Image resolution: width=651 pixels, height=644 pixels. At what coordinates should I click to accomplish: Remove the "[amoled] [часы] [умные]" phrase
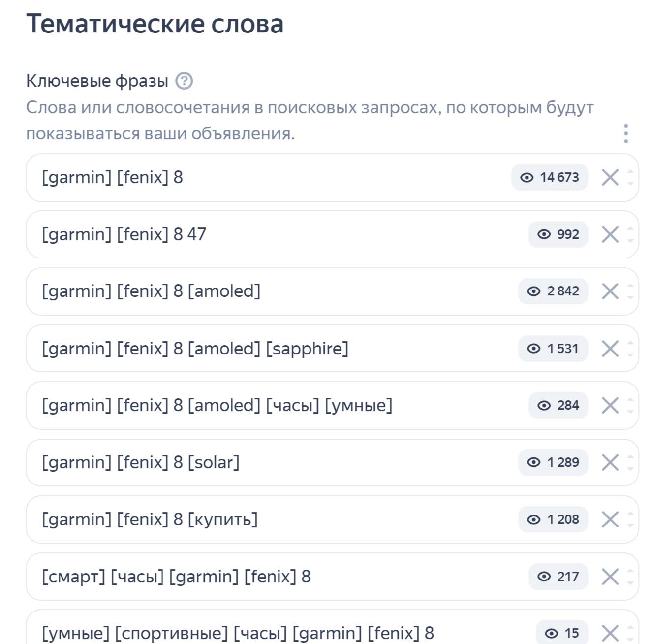(610, 406)
